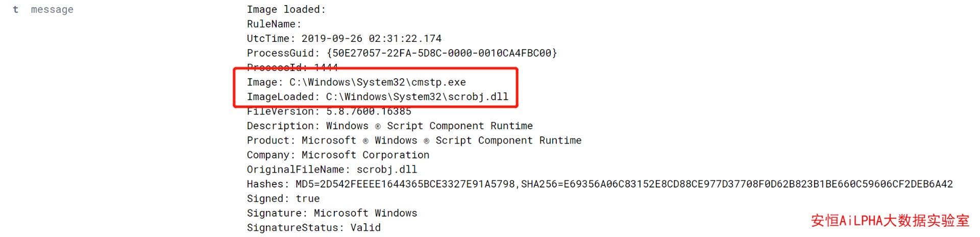Click the 'Signed: true' line

coord(283,199)
